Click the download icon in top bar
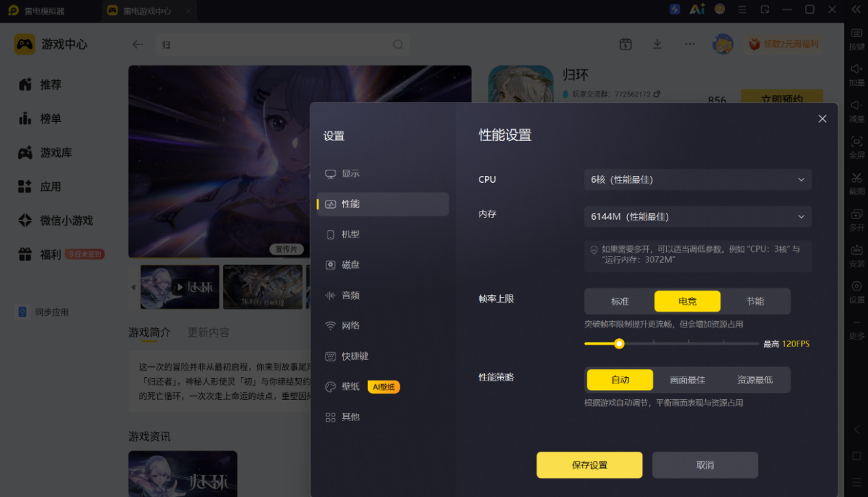The height and width of the screenshot is (497, 868). tap(657, 44)
